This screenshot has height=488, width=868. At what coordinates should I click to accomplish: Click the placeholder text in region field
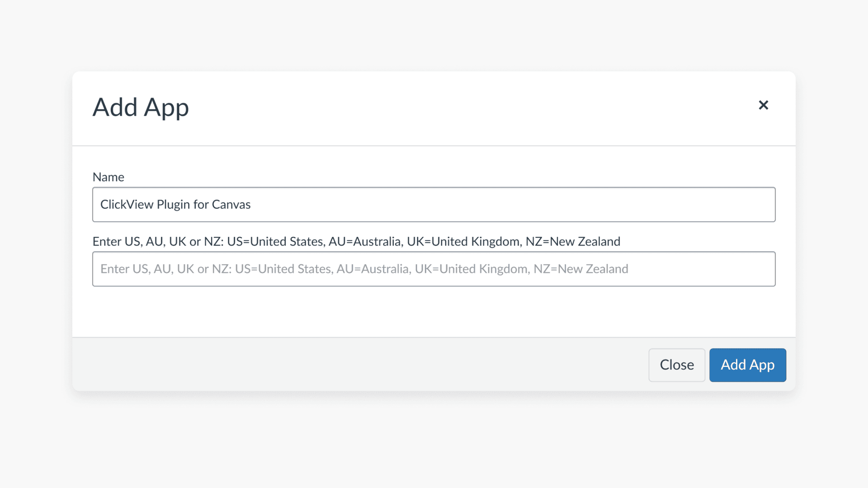[363, 269]
